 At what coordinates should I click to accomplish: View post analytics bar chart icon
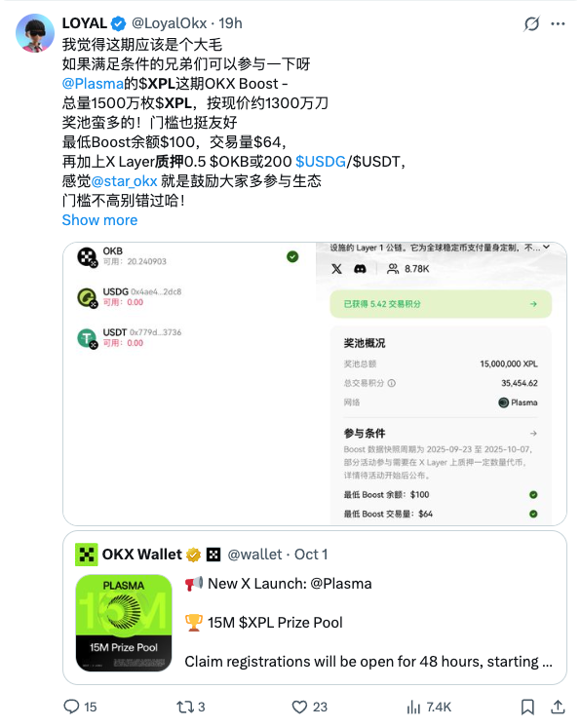(x=413, y=707)
